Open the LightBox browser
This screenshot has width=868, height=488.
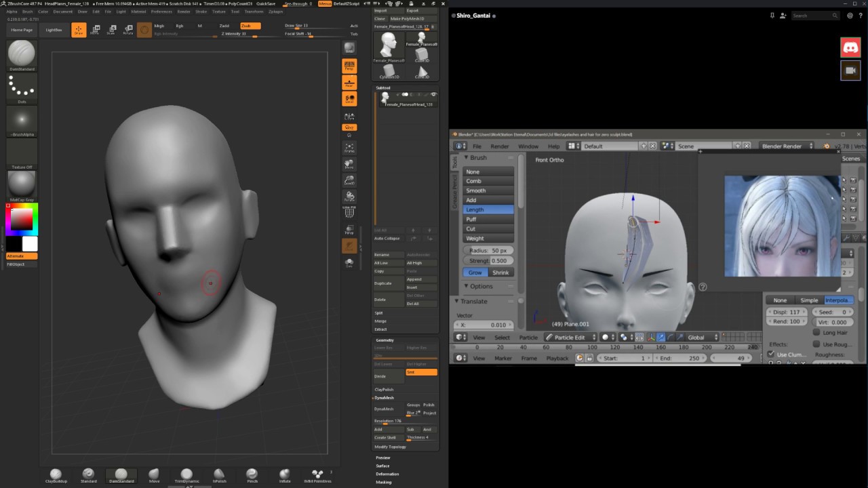click(x=54, y=30)
